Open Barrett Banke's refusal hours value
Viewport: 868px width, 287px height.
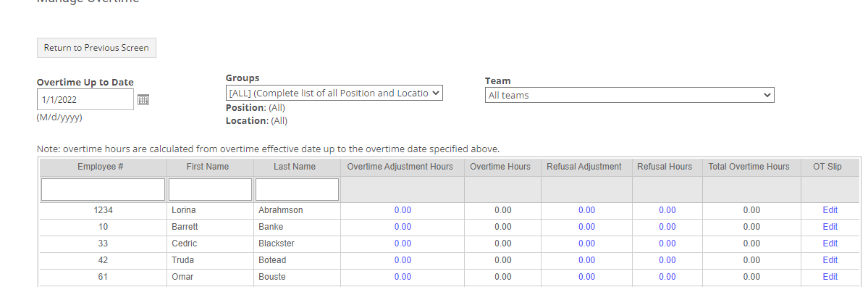tap(667, 227)
